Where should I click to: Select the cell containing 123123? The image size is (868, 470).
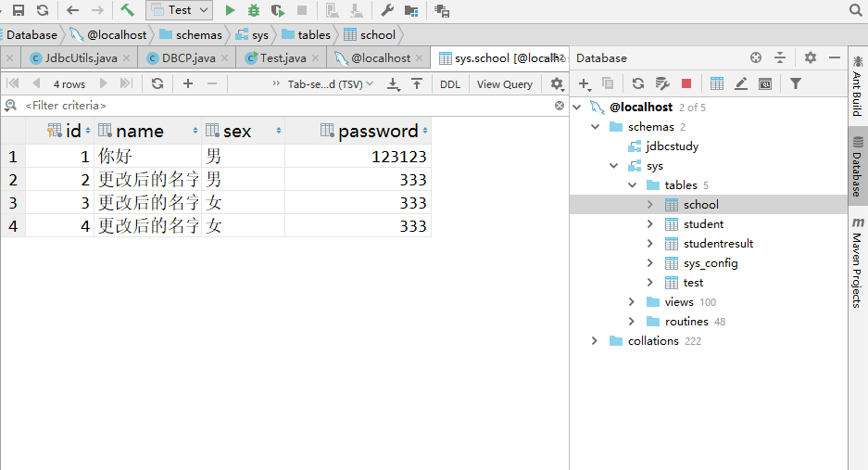[x=358, y=157]
